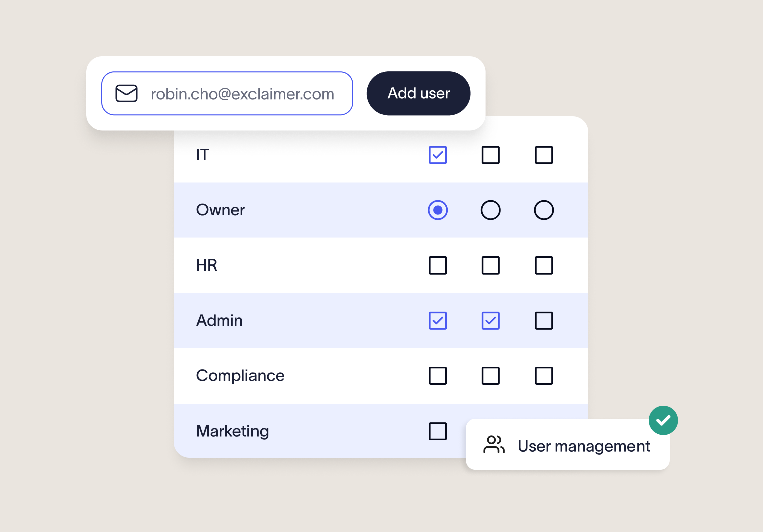This screenshot has width=763, height=532.
Task: Select the checked IT permission icon
Action: pyautogui.click(x=438, y=155)
